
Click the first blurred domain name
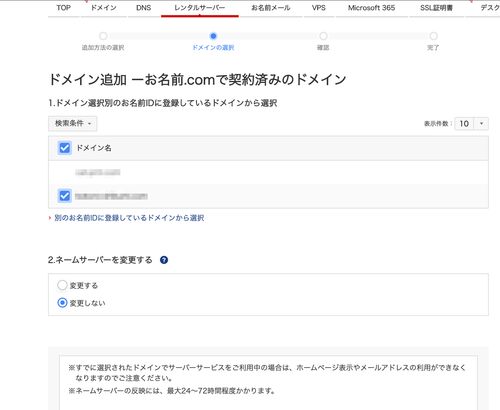[98, 172]
